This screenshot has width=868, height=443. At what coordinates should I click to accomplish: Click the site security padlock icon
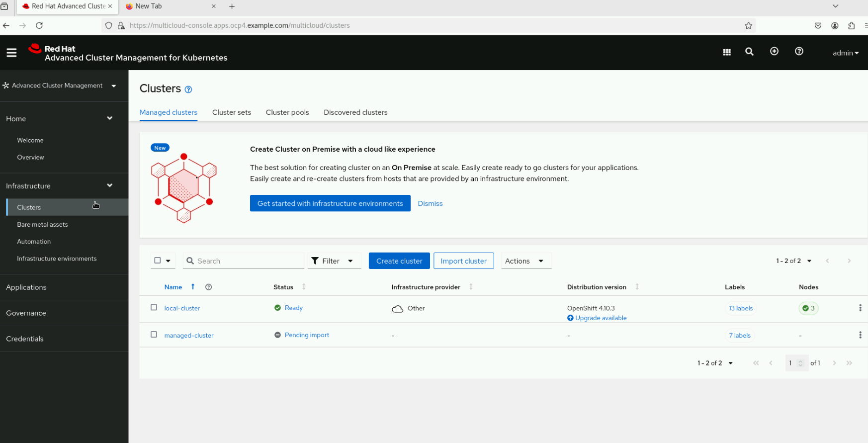[121, 25]
